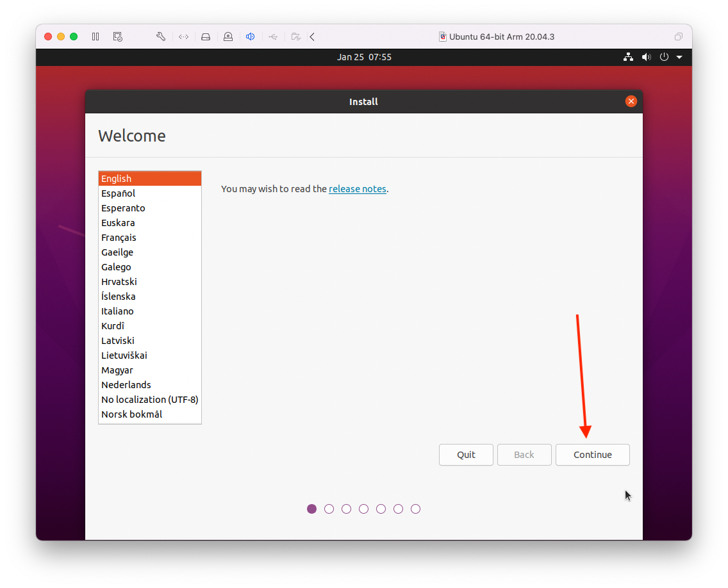Click the USB device toolbar icon
Image resolution: width=728 pixels, height=588 pixels.
[273, 37]
